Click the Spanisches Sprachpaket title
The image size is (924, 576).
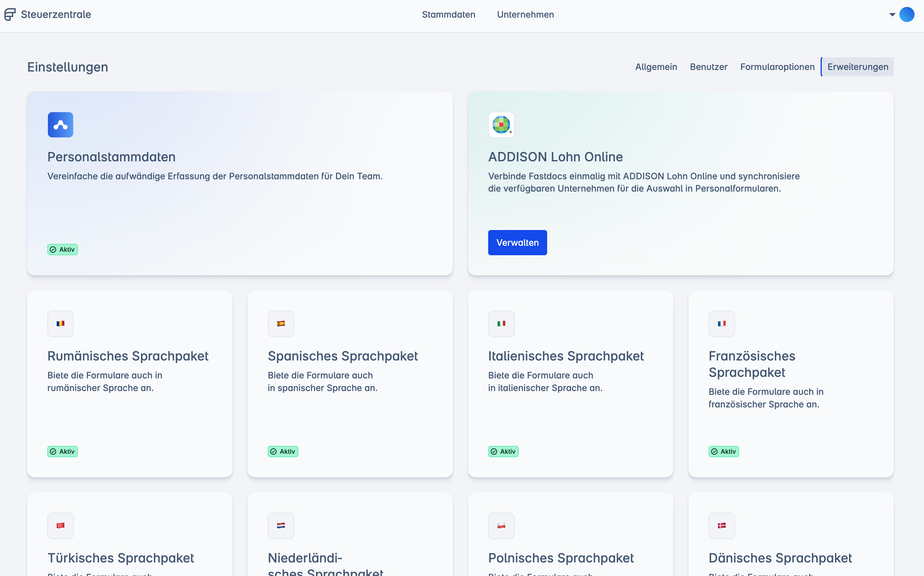343,356
